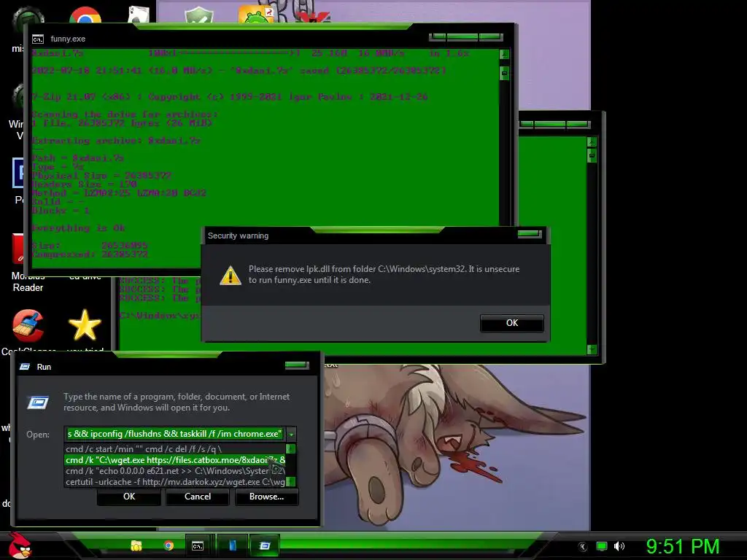Click Run history list scroll-up arrow
Image resolution: width=747 pixels, height=560 pixels.
[290, 448]
